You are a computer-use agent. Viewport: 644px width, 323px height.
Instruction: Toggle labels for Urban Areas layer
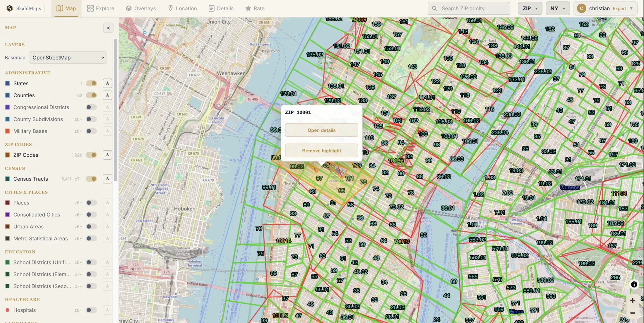107,226
